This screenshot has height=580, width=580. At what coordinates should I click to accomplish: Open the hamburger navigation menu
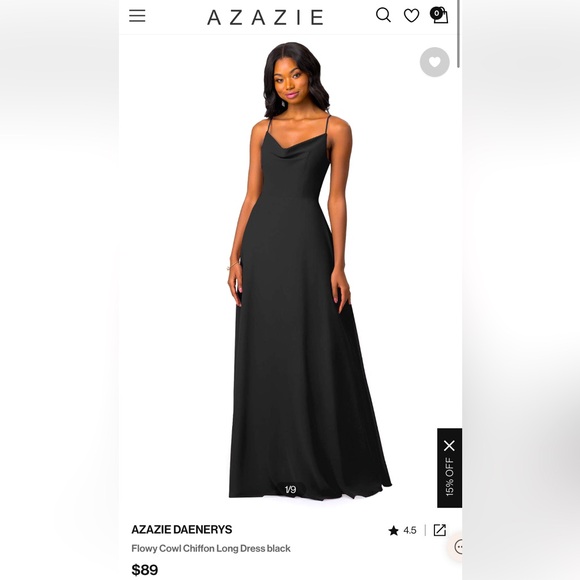137,16
